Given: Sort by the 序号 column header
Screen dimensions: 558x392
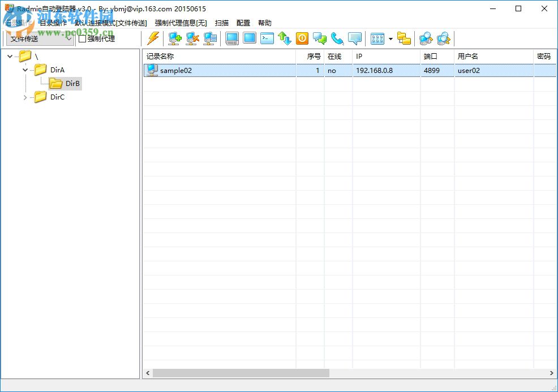Looking at the screenshot, I should point(310,56).
